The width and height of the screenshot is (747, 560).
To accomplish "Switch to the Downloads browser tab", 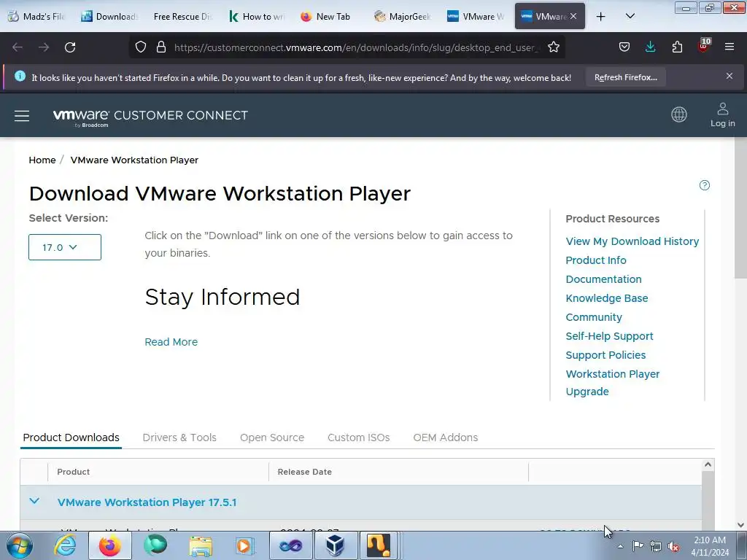I will 109,17.
